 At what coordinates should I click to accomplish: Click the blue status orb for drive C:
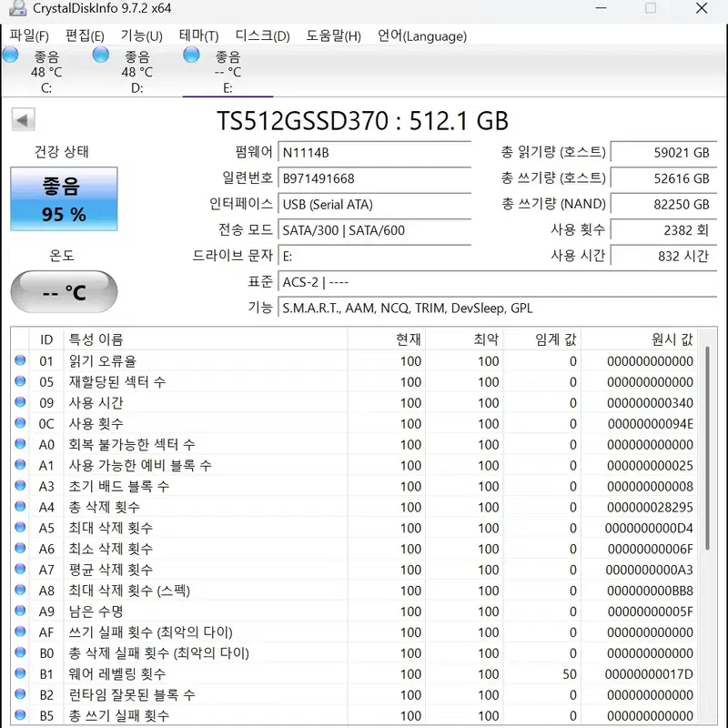(10, 55)
